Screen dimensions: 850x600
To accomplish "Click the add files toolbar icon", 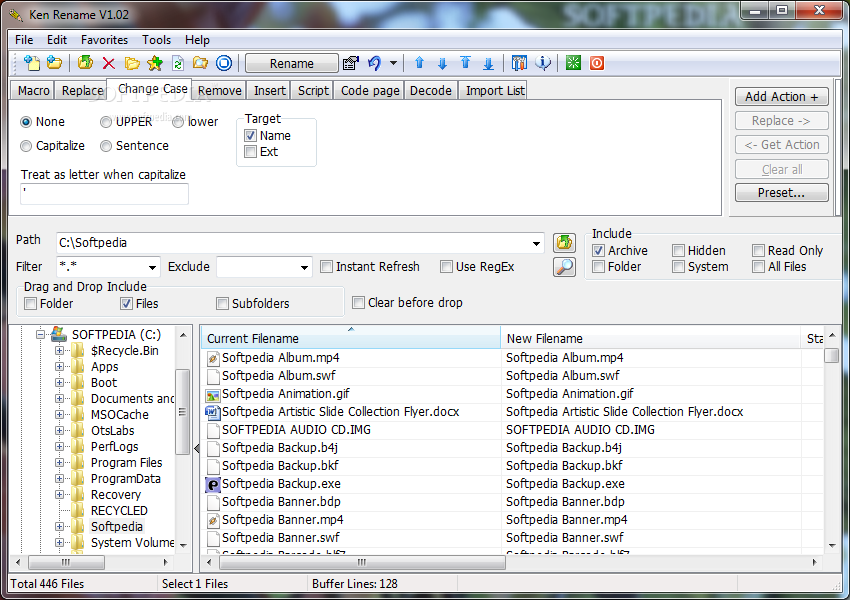I will point(31,63).
